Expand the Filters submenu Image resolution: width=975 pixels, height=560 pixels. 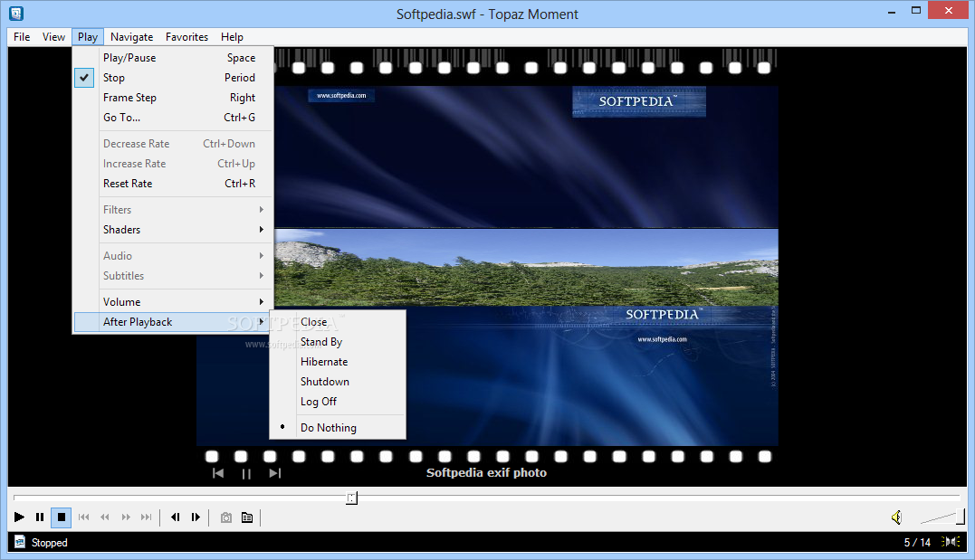pos(174,210)
